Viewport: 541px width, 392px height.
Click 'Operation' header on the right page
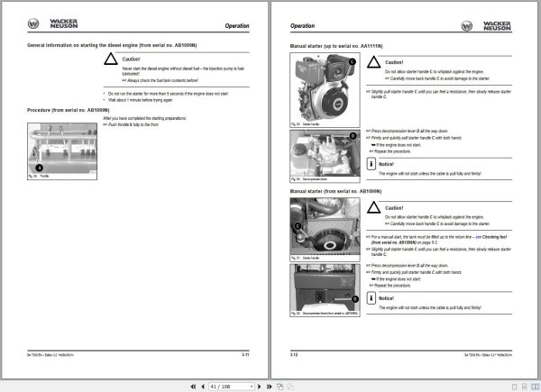[302, 26]
